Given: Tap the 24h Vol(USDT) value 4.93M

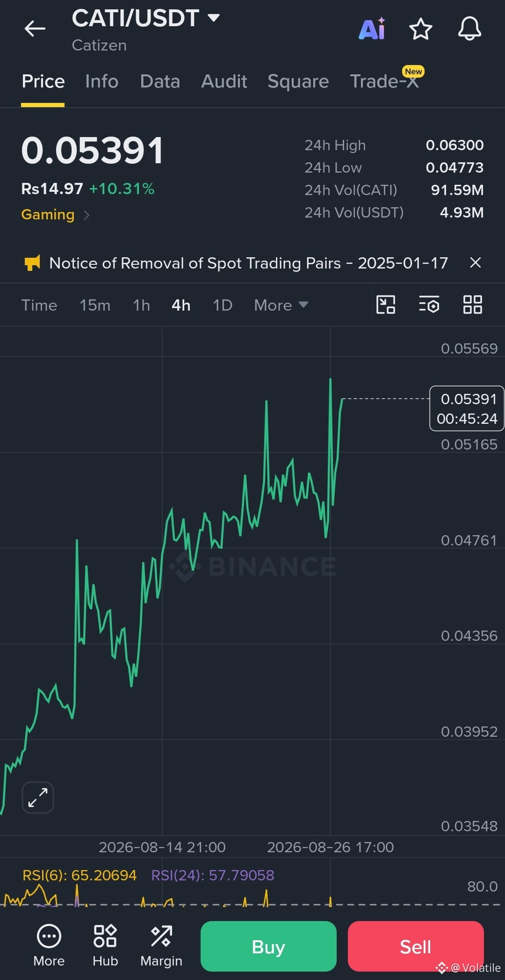Looking at the screenshot, I should [462, 212].
